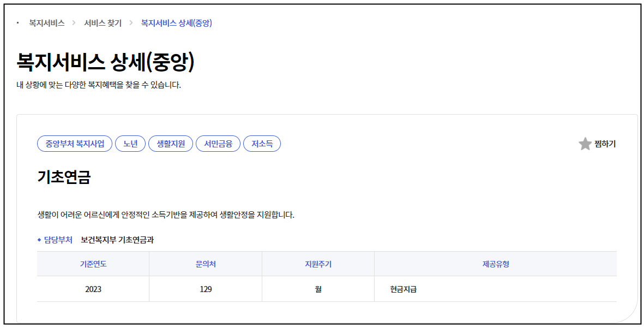The height and width of the screenshot is (327, 644).
Task: Click the 2023 year cell
Action: coord(93,289)
